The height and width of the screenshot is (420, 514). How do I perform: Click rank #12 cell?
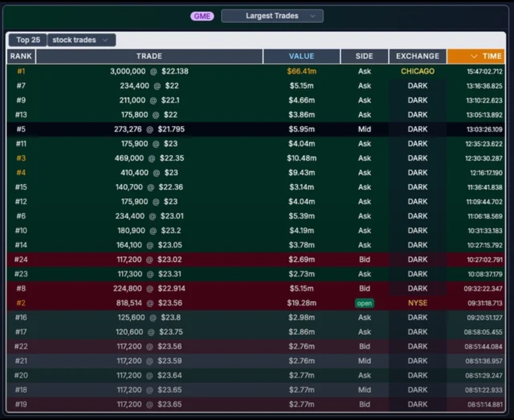coord(21,201)
